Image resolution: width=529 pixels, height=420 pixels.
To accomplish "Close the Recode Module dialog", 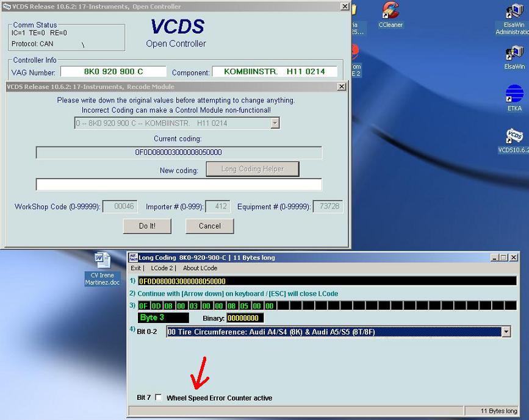I will (342, 87).
